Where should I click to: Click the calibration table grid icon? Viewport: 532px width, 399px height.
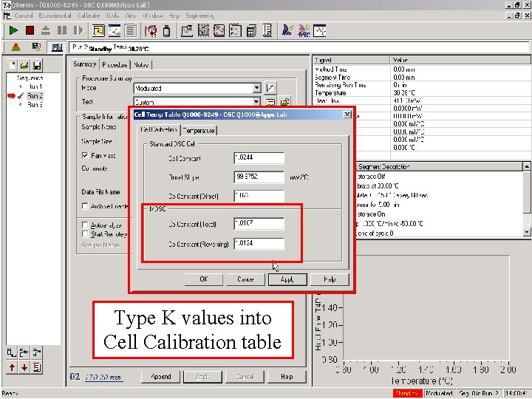[x=203, y=31]
